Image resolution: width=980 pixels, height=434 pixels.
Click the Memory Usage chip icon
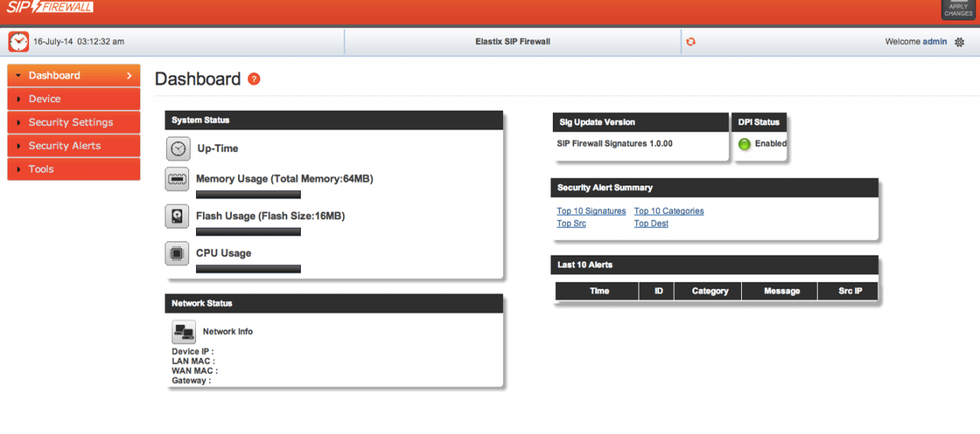[177, 179]
